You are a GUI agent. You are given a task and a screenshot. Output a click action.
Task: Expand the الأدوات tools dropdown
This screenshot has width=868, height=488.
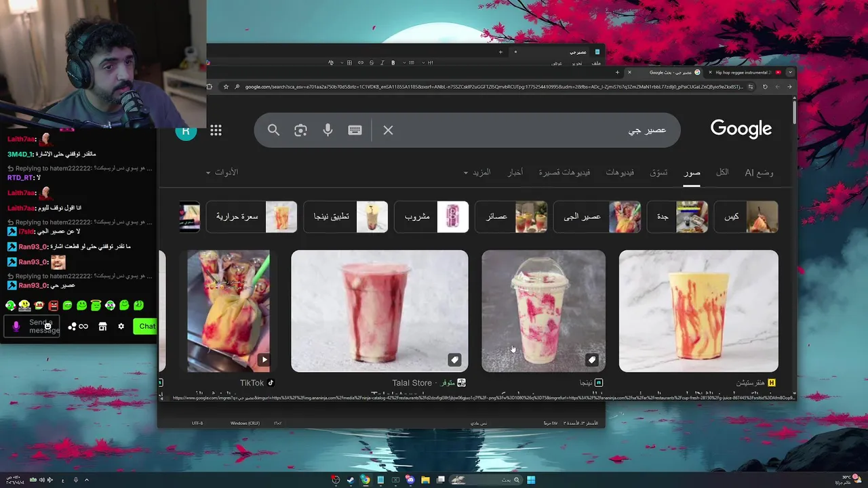[222, 172]
